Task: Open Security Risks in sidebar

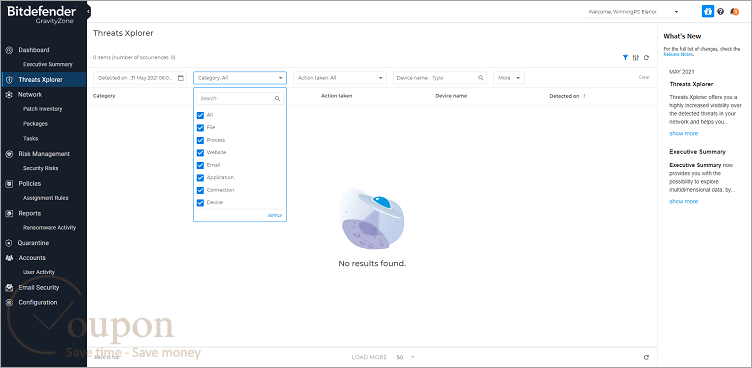Action: pyautogui.click(x=40, y=168)
